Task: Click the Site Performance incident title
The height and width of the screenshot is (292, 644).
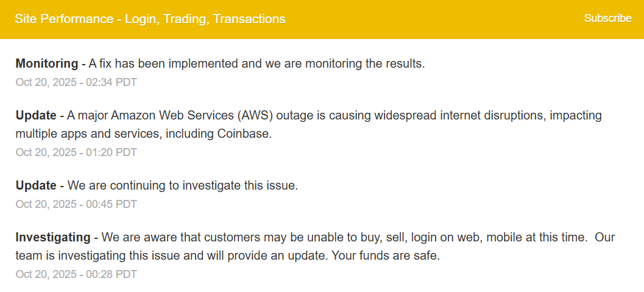Action: 150,19
